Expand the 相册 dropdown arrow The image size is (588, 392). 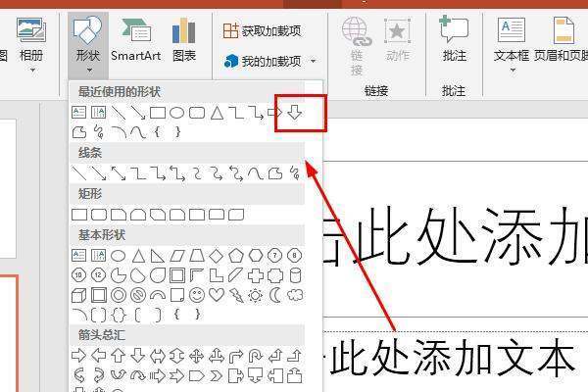coord(32,71)
